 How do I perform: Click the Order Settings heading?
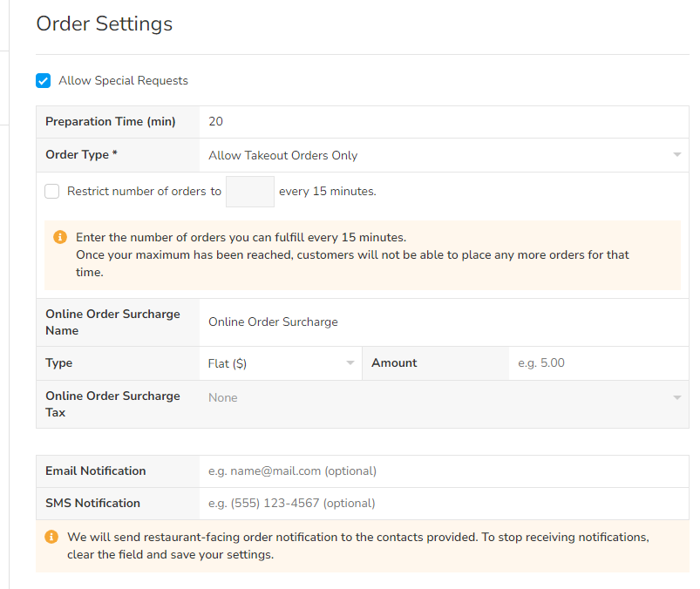pyautogui.click(x=104, y=24)
